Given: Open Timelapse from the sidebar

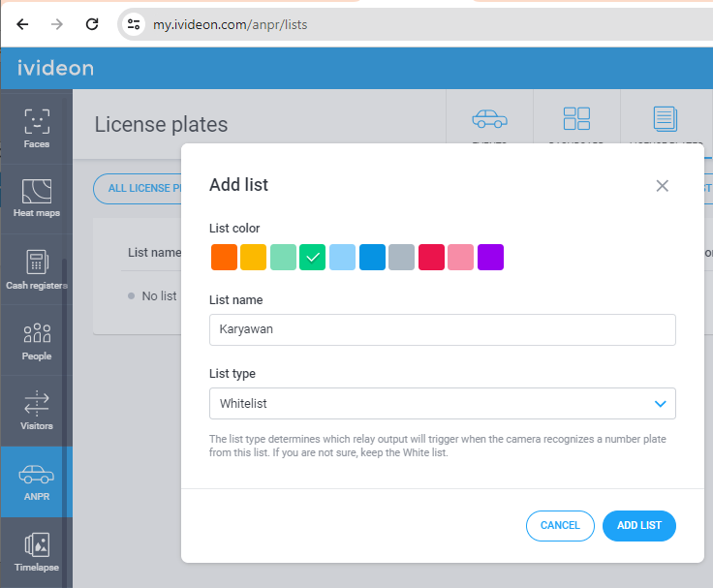Looking at the screenshot, I should (x=37, y=552).
